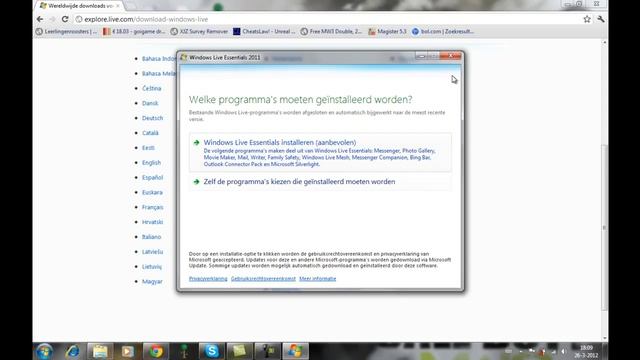The width and height of the screenshot is (640, 360).
Task: Click the Windows Start orb
Action: click(44, 351)
